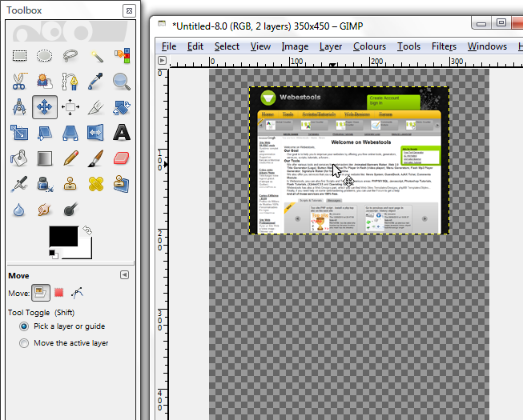This screenshot has width=523, height=420.
Task: Select the Measure compass tool
Action: click(x=19, y=107)
